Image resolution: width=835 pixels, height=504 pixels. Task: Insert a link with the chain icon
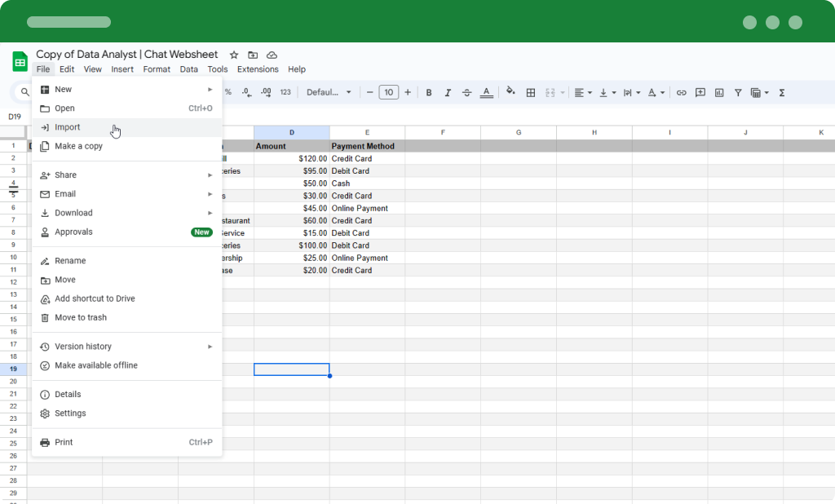[682, 93]
